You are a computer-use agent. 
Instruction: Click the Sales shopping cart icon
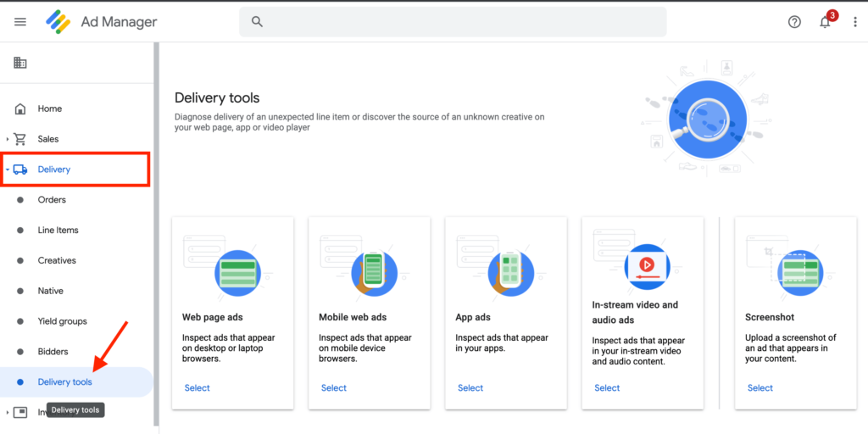[20, 139]
